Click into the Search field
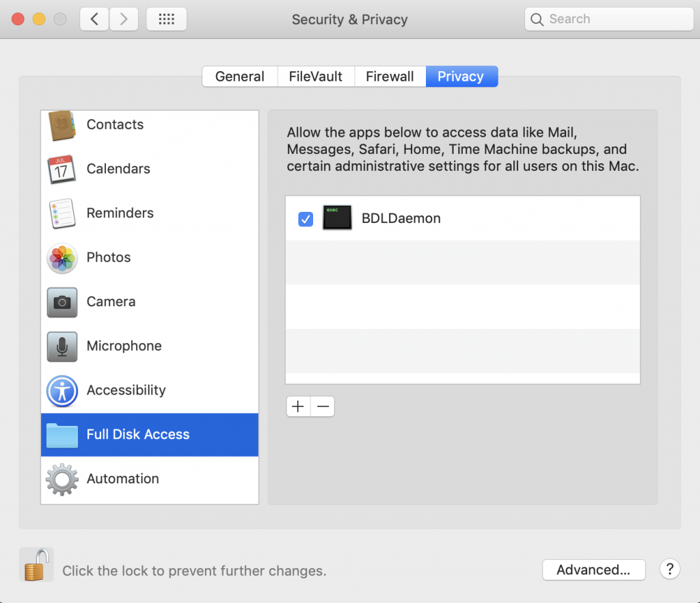Screen dimensions: 700x603 pos(609,19)
